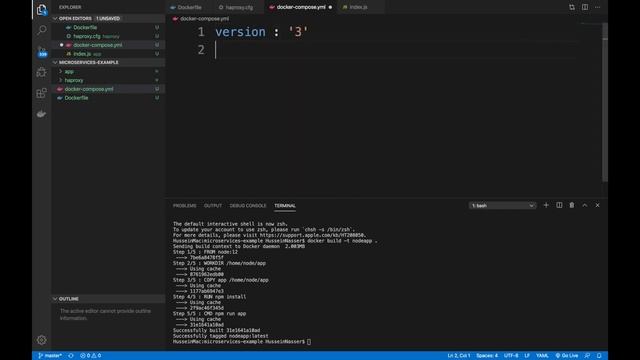This screenshot has height=360, width=640.
Task: Split the terminal panel
Action: coord(559,205)
